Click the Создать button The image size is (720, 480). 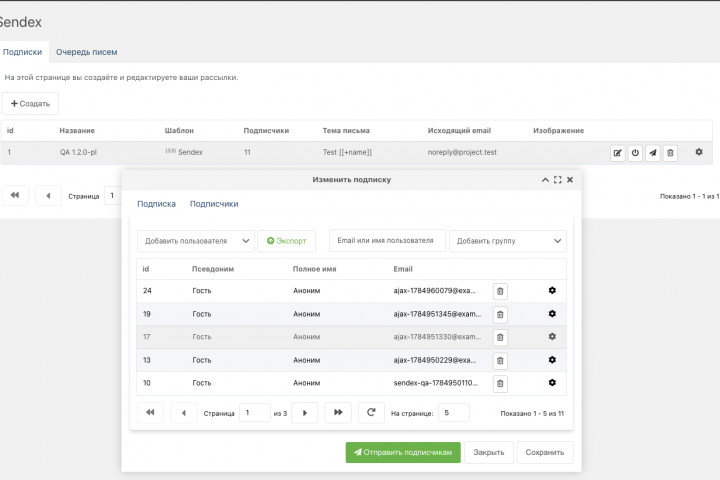coord(30,103)
